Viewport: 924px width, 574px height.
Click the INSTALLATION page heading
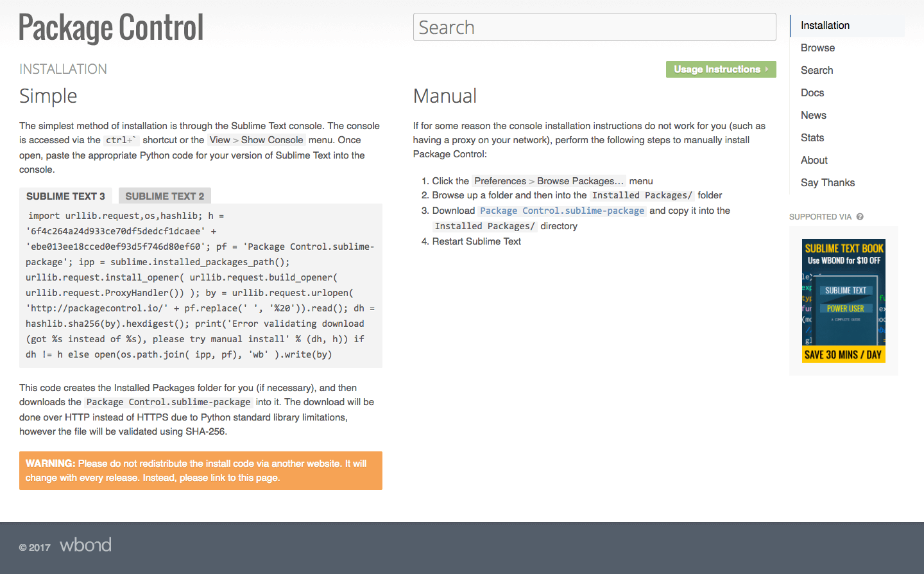[63, 69]
